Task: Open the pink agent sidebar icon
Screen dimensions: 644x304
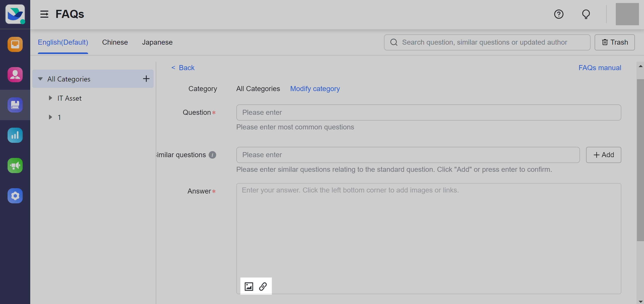Action: (x=15, y=75)
